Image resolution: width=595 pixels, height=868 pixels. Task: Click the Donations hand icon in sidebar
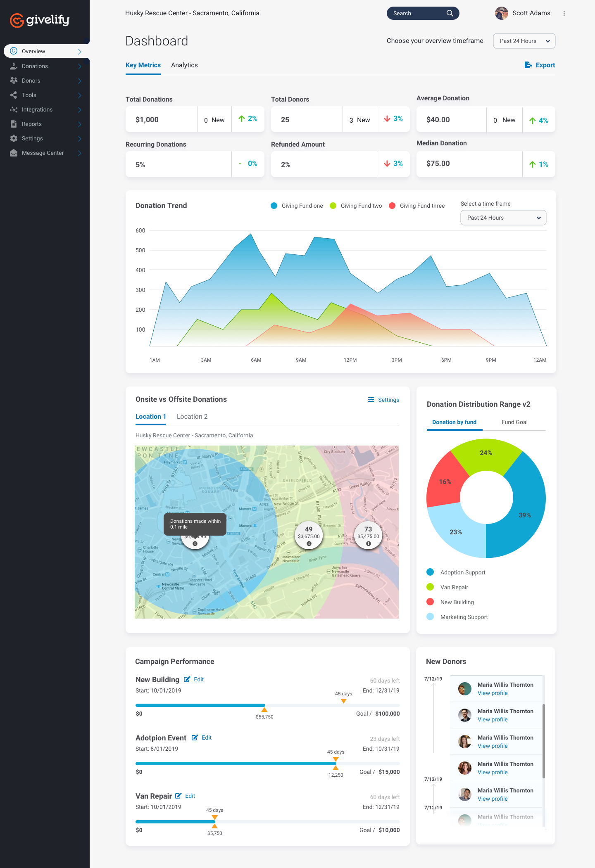tap(14, 66)
